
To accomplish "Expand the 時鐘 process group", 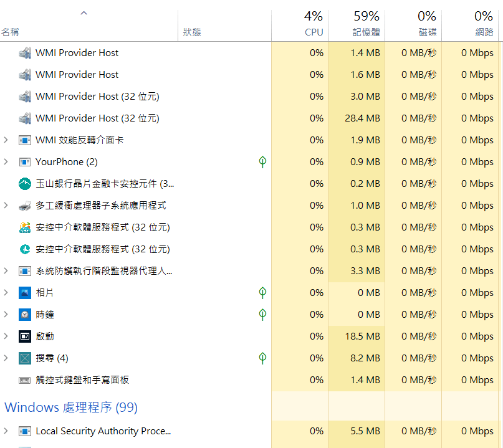I will click(x=6, y=315).
